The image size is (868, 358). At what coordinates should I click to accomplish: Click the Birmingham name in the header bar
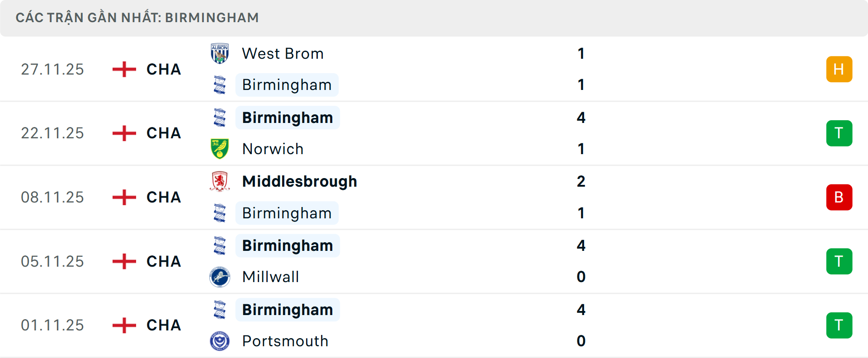(x=212, y=17)
